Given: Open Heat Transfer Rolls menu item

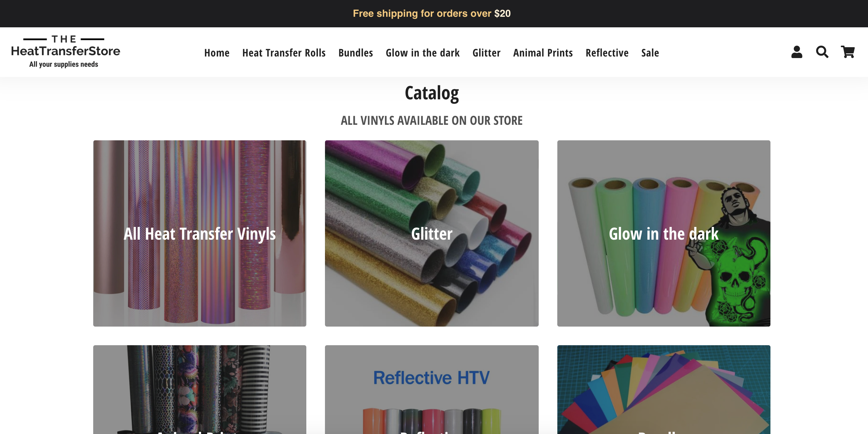Looking at the screenshot, I should [284, 53].
